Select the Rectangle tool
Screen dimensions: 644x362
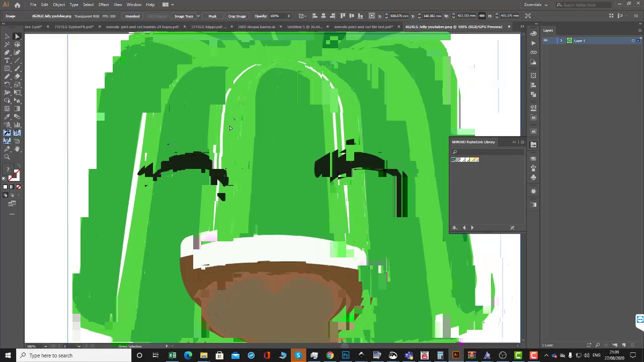click(7, 68)
